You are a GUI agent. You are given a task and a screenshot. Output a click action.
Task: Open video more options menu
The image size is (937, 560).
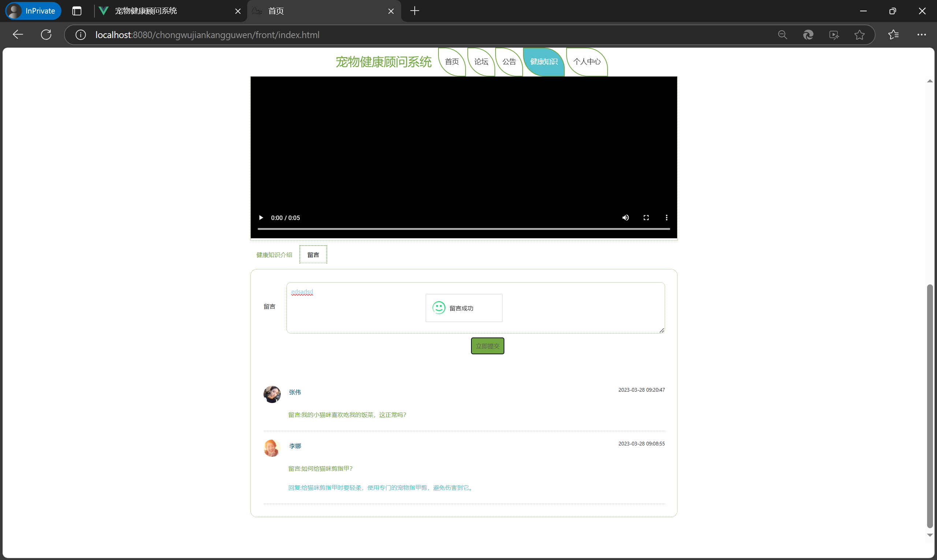[x=667, y=218]
